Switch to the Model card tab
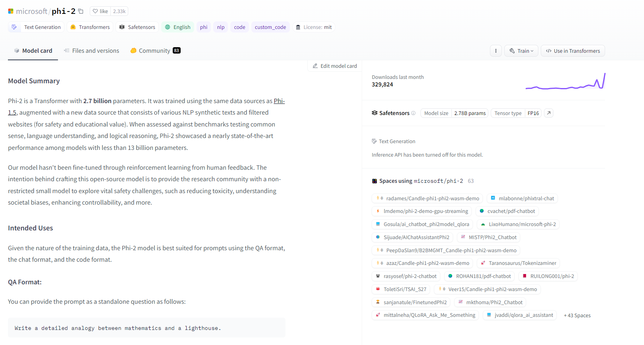The image size is (644, 345). click(33, 51)
